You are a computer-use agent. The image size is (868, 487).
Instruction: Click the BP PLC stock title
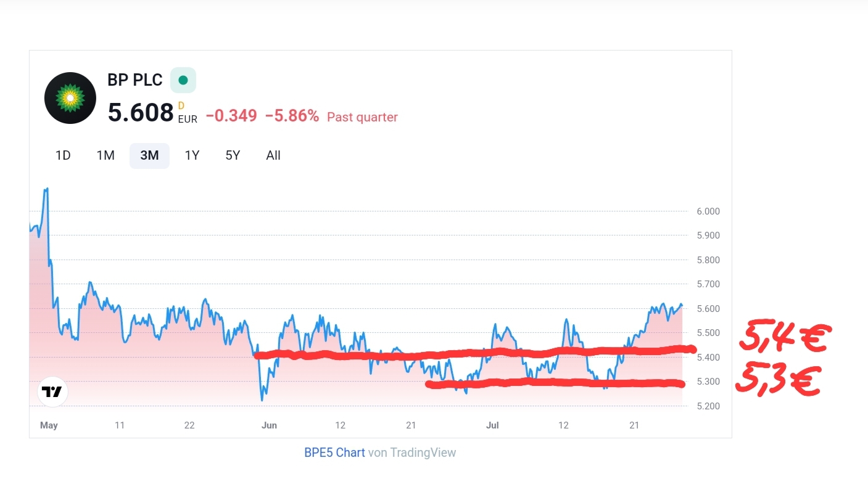point(135,80)
